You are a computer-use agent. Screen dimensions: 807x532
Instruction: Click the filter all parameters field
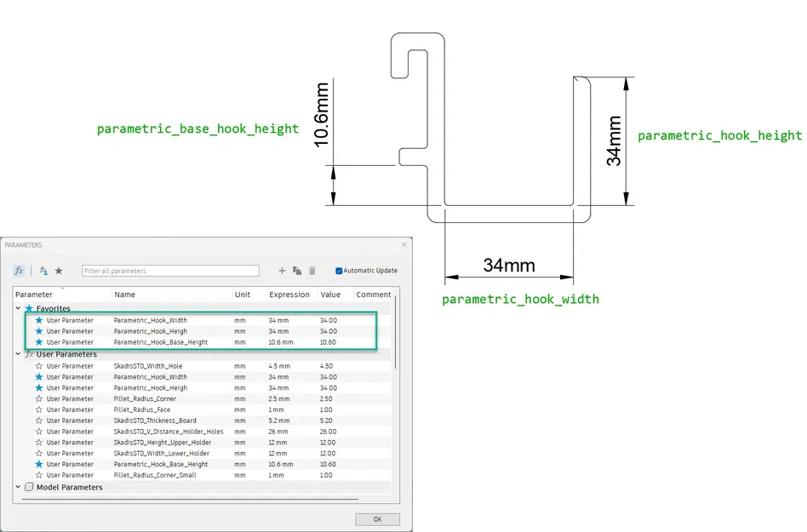pyautogui.click(x=170, y=270)
